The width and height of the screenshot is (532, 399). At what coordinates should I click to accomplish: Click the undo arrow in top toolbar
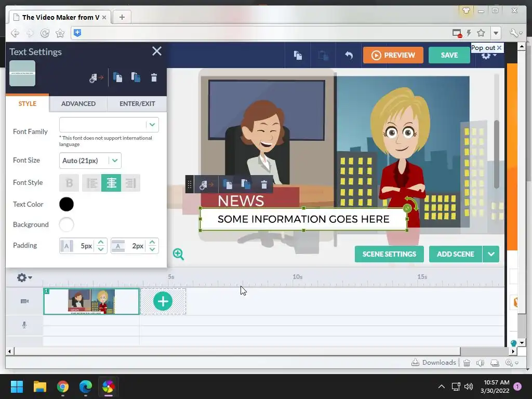(349, 55)
